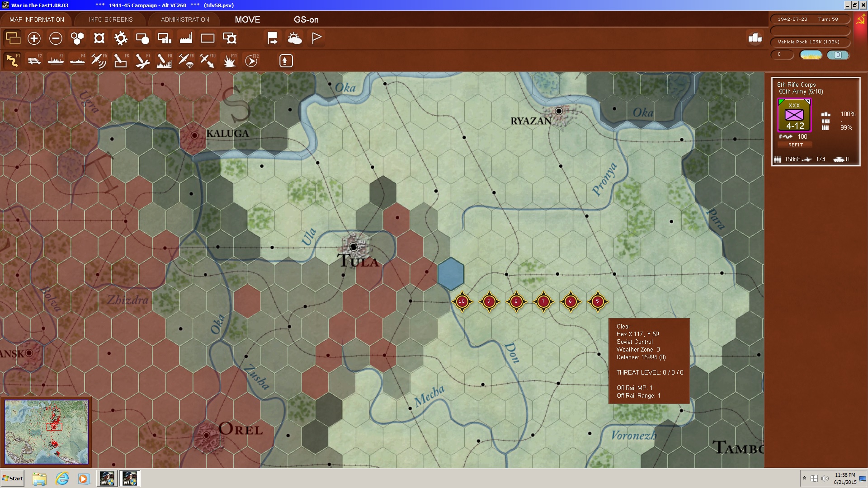Click the highlighted blue hex near Tula
The height and width of the screenshot is (488, 868).
(450, 274)
